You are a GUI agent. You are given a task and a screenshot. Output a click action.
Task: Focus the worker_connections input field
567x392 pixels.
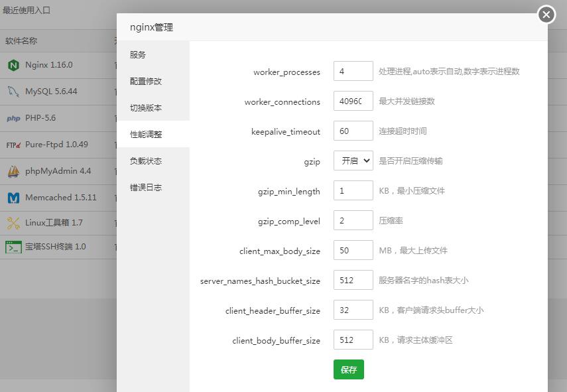353,101
